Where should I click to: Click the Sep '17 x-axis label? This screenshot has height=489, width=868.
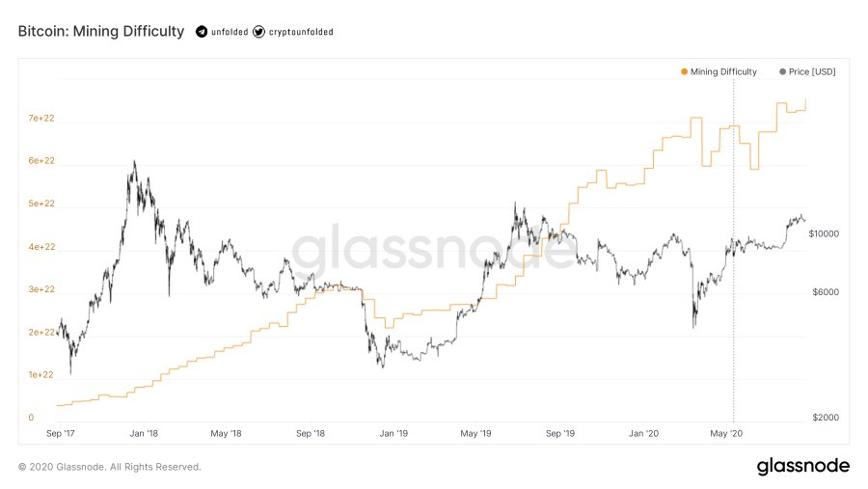click(x=61, y=433)
